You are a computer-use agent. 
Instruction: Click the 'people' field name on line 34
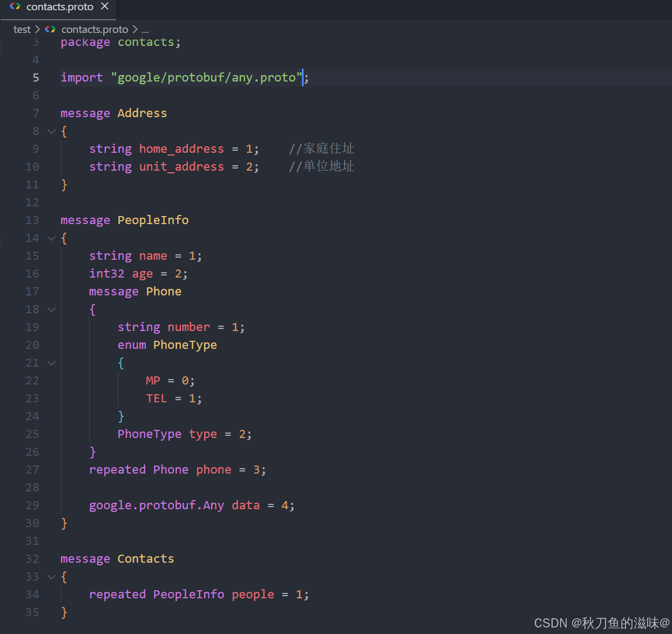[x=253, y=595]
